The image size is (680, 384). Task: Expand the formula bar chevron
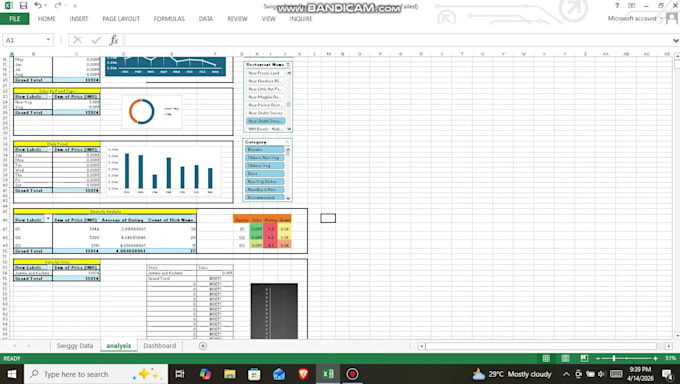point(676,40)
